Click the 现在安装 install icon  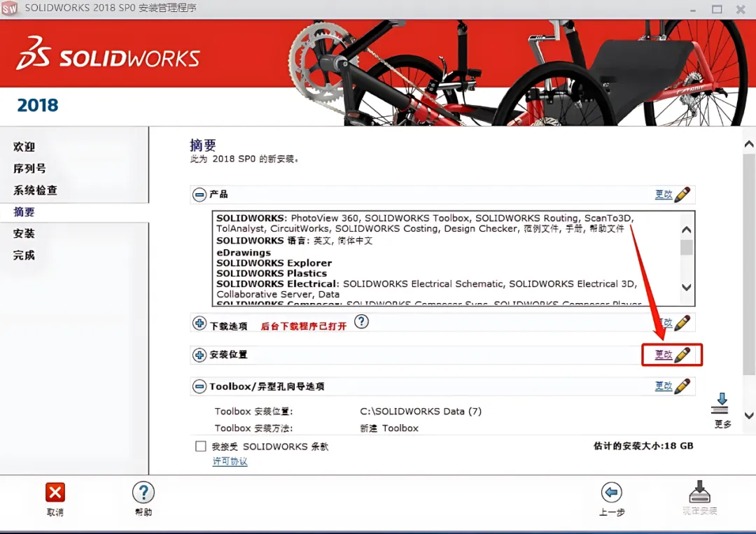[699, 491]
